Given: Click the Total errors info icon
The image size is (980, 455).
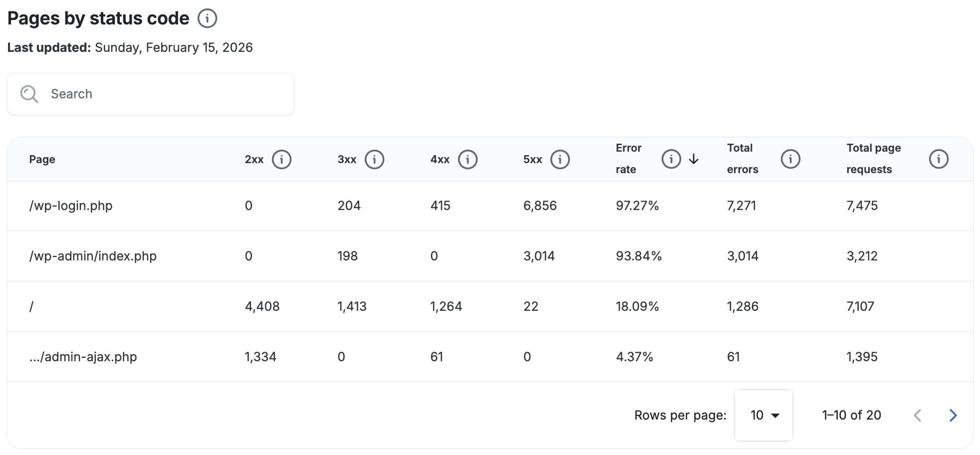Looking at the screenshot, I should point(790,159).
